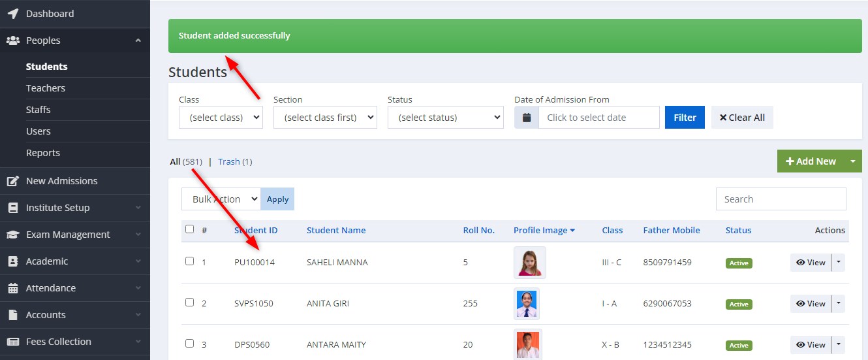Click the New Admissions edit icon
This screenshot has width=868, height=360.
pos(13,181)
